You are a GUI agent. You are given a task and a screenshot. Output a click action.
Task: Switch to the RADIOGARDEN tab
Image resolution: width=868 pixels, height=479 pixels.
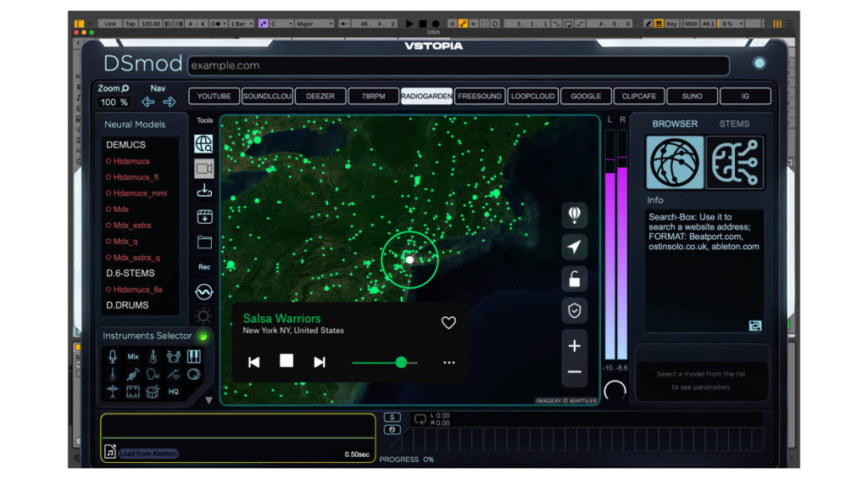point(426,96)
